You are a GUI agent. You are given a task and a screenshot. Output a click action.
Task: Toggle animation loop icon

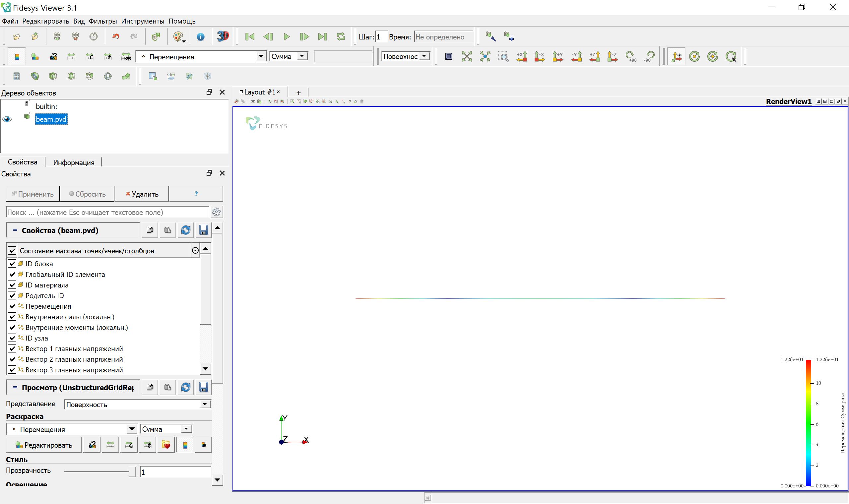coord(341,36)
